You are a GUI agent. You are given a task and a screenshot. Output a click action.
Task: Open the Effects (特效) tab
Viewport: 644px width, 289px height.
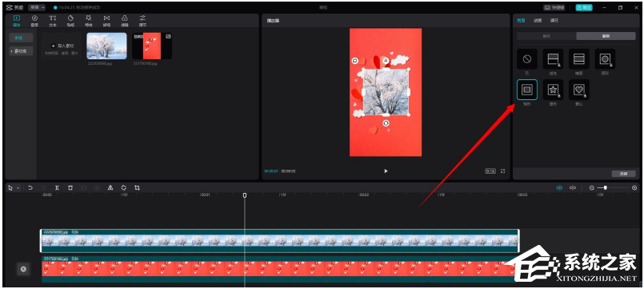click(x=89, y=21)
